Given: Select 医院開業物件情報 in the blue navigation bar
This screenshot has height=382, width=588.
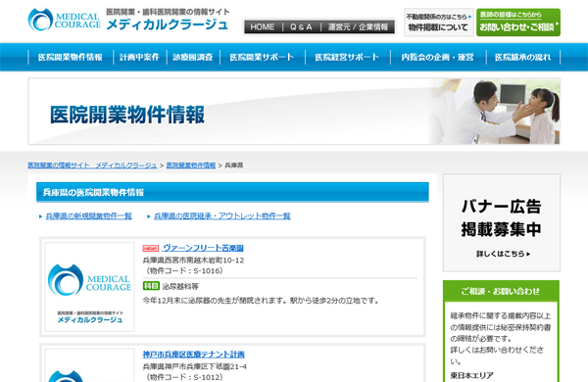Looking at the screenshot, I should coord(71,57).
